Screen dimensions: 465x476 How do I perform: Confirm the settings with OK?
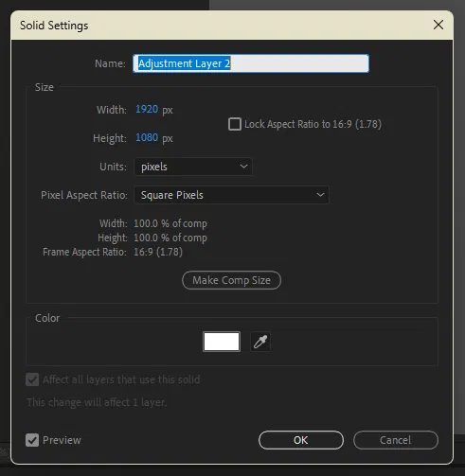301,440
